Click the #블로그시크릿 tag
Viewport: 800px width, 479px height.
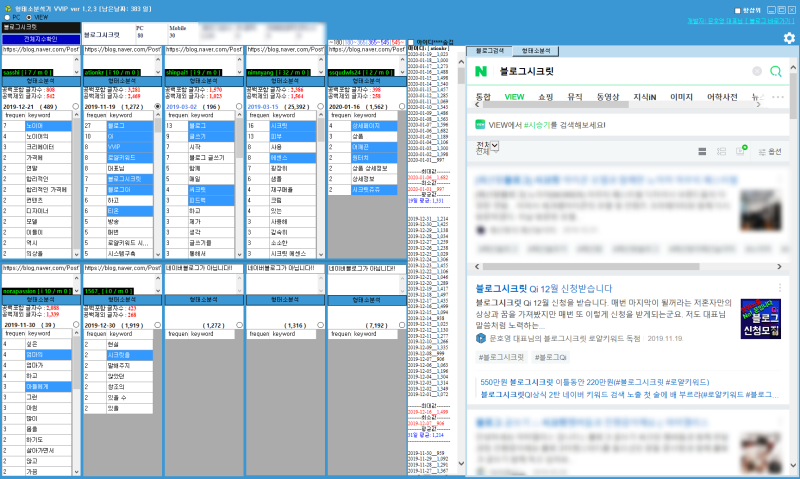click(501, 357)
